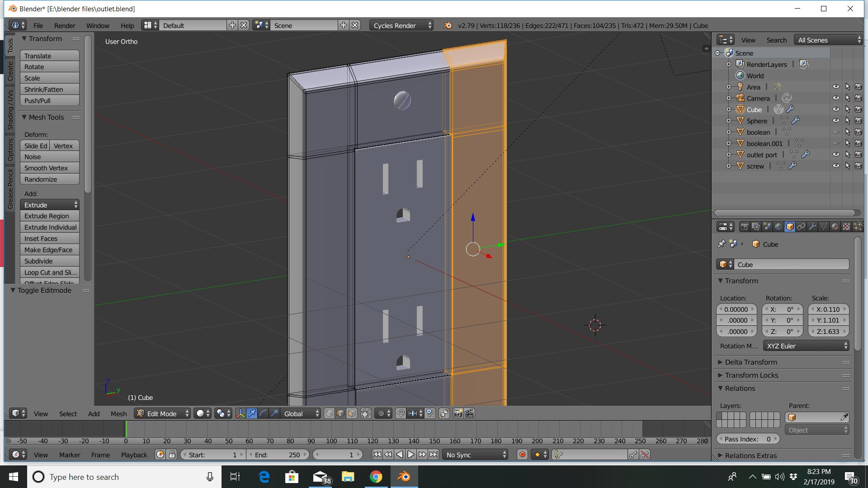Toggle visibility of the Camera object
This screenshot has width=868, height=488.
(836, 98)
